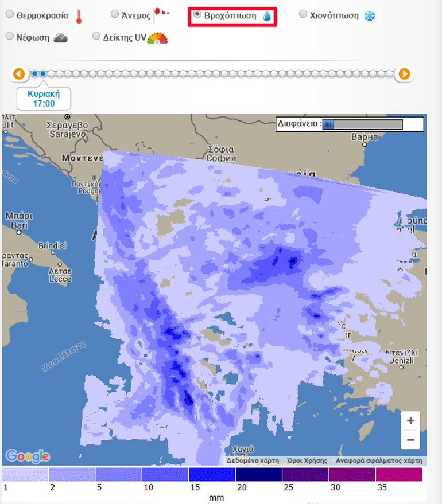Click the Google logo on map
This screenshot has width=442, height=504.
[x=27, y=456]
